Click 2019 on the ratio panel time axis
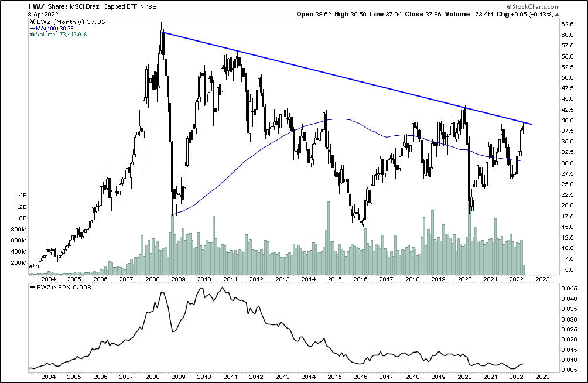 [x=439, y=377]
